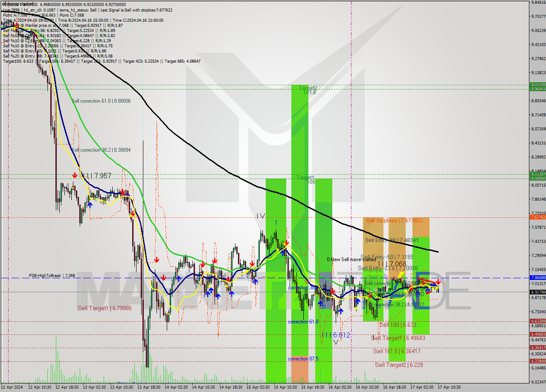Click the 'Target2' label on the tall green bar

click(308, 88)
